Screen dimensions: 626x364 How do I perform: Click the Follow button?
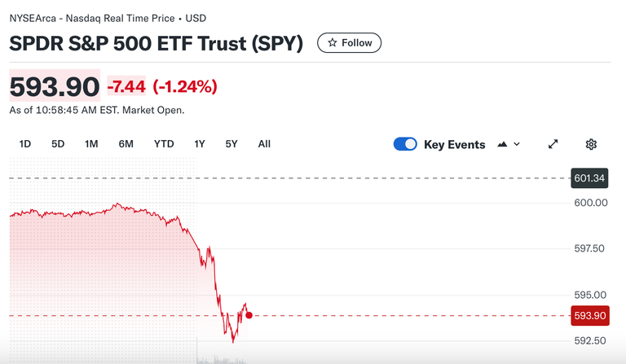[x=349, y=43]
